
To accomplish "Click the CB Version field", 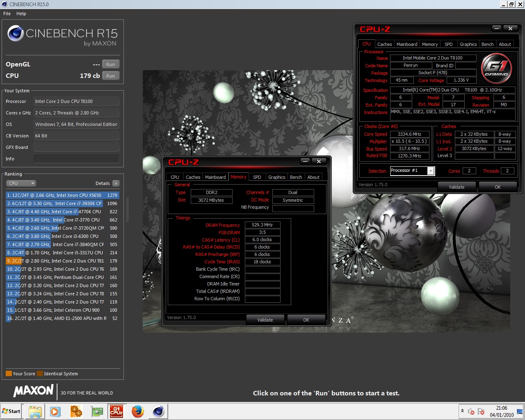I will [x=76, y=136].
